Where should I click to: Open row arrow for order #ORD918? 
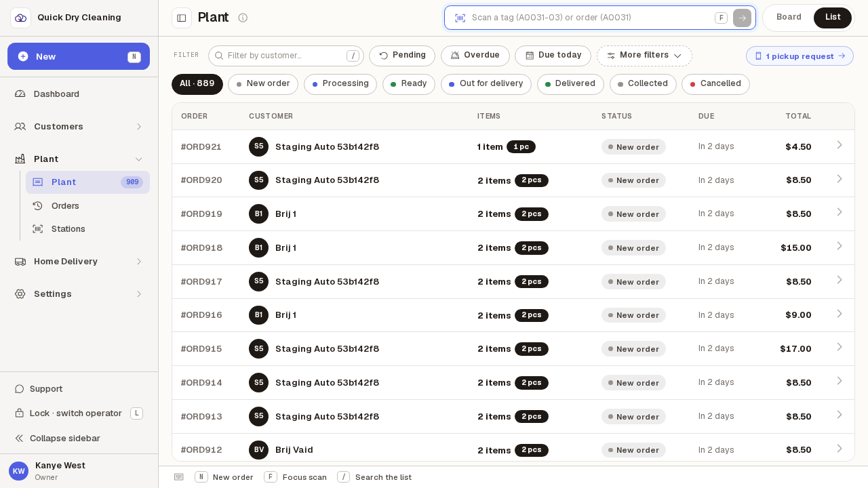point(840,246)
